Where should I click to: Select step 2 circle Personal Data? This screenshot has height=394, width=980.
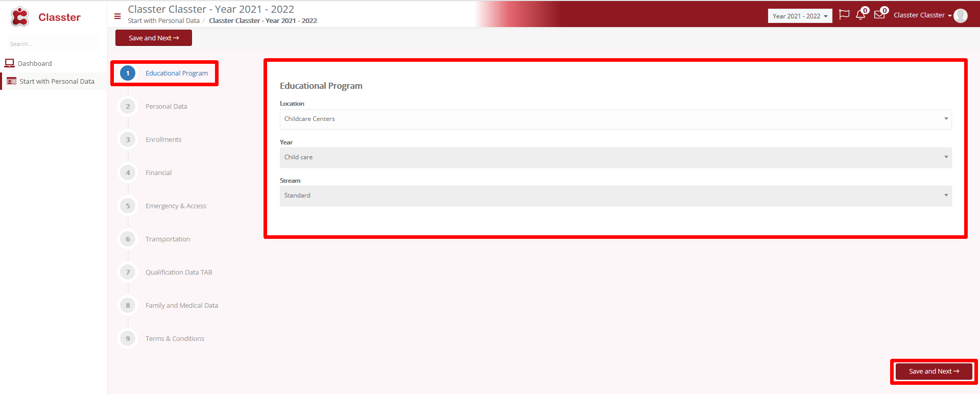coord(128,106)
